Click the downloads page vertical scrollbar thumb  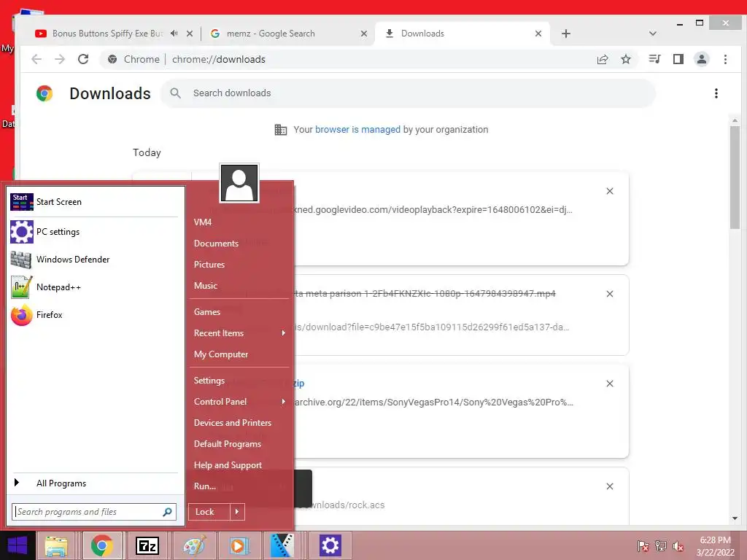(735, 178)
